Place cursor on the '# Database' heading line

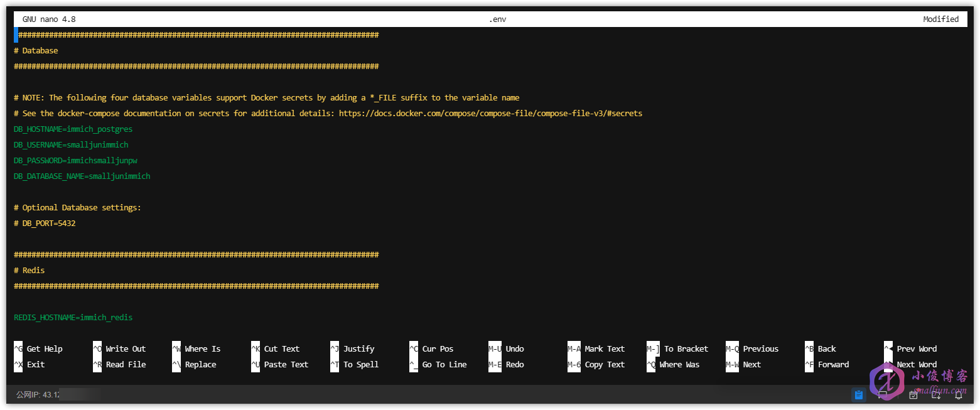coord(36,51)
